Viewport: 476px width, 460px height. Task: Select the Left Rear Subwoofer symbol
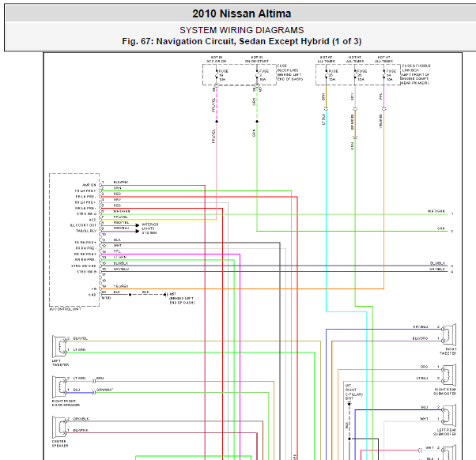click(448, 416)
